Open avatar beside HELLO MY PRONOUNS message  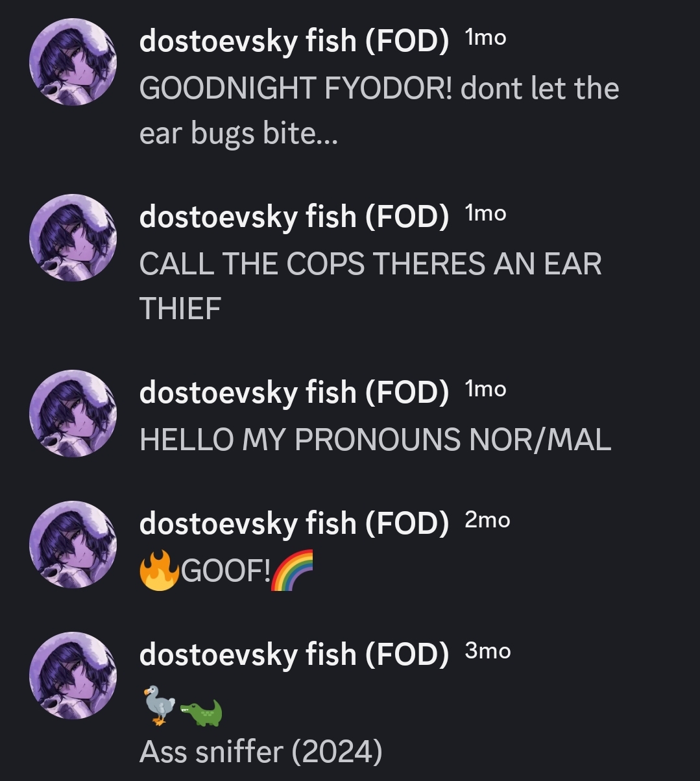73,413
